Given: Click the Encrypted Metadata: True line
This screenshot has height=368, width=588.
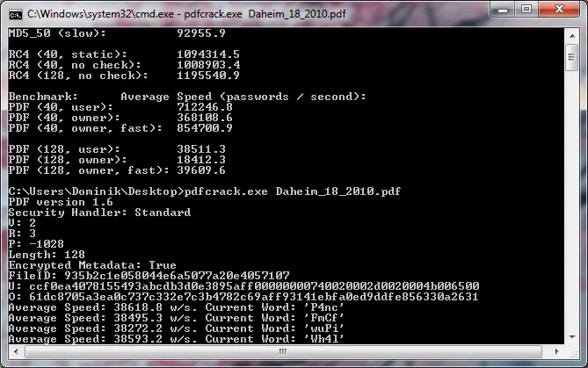Looking at the screenshot, I should pos(92,265).
